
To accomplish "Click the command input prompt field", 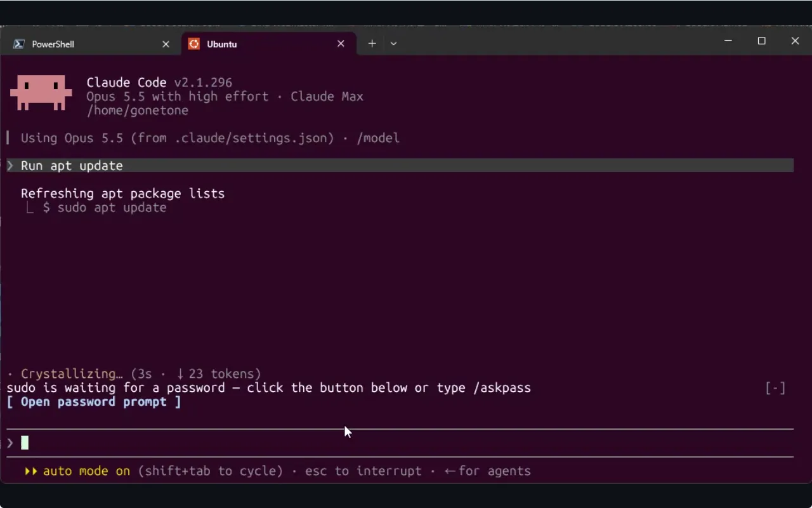I will (400, 443).
